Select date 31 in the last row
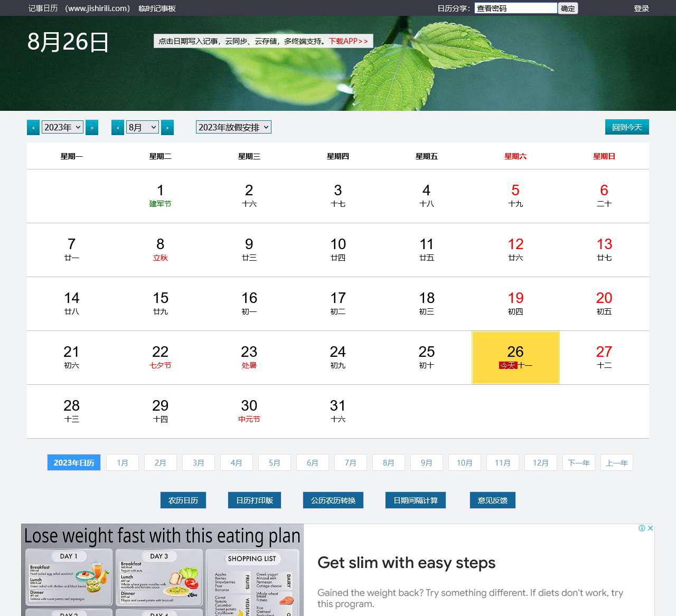676x616 pixels. (x=338, y=411)
